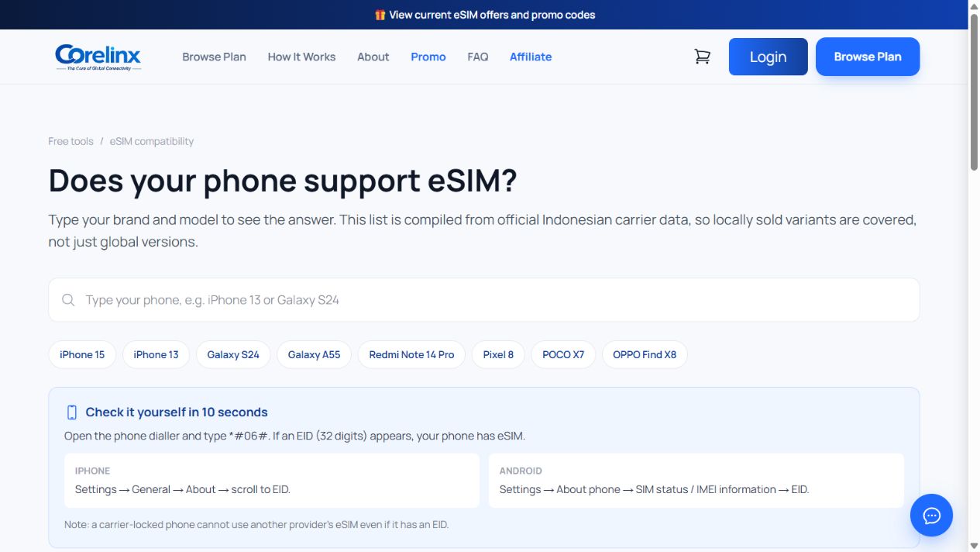
Task: Click the Login button
Action: pyautogui.click(x=768, y=57)
